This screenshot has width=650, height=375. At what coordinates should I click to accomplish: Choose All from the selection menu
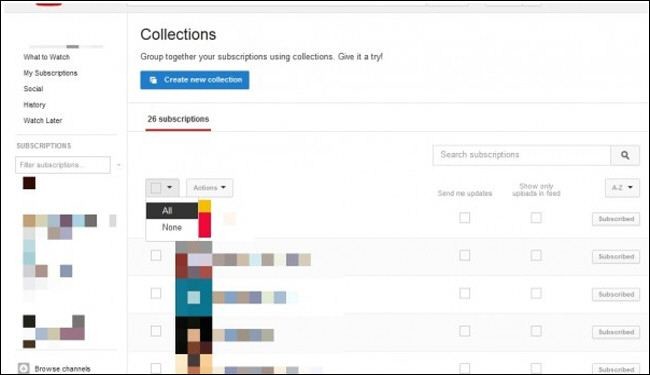pyautogui.click(x=172, y=210)
